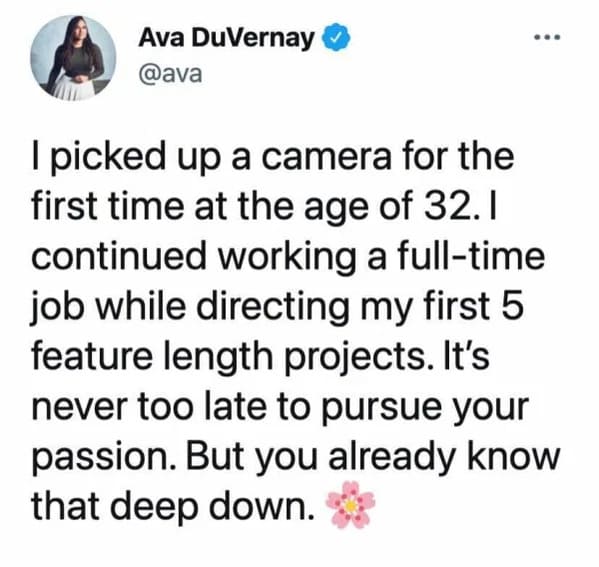Click the cherry blossom emoji
Viewport: 599px width, 567px height.
coord(350,505)
